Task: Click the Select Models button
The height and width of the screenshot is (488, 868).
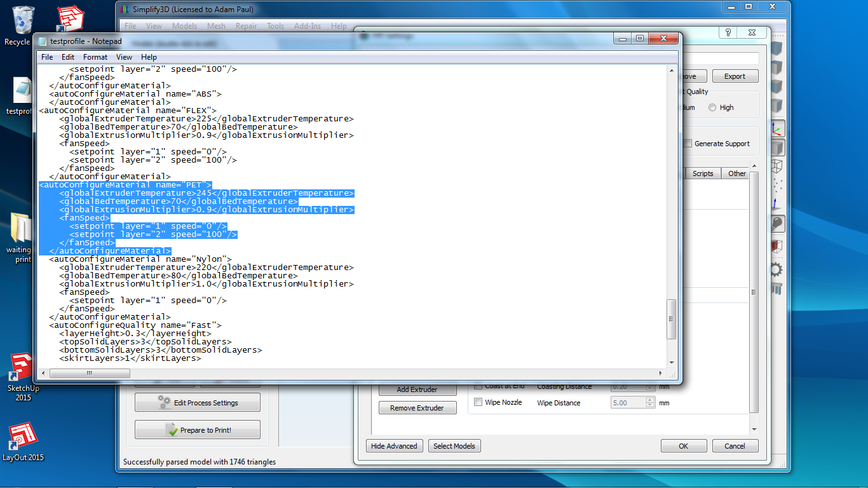Action: 454,446
